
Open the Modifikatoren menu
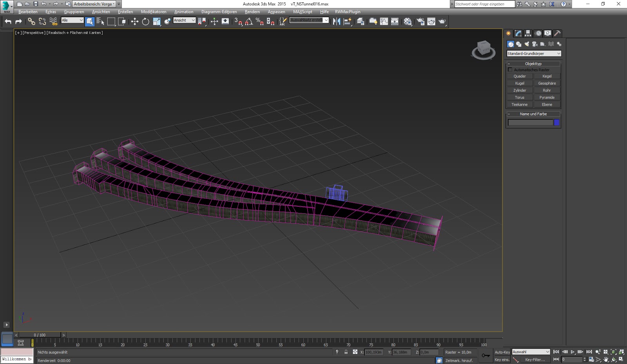(x=154, y=12)
